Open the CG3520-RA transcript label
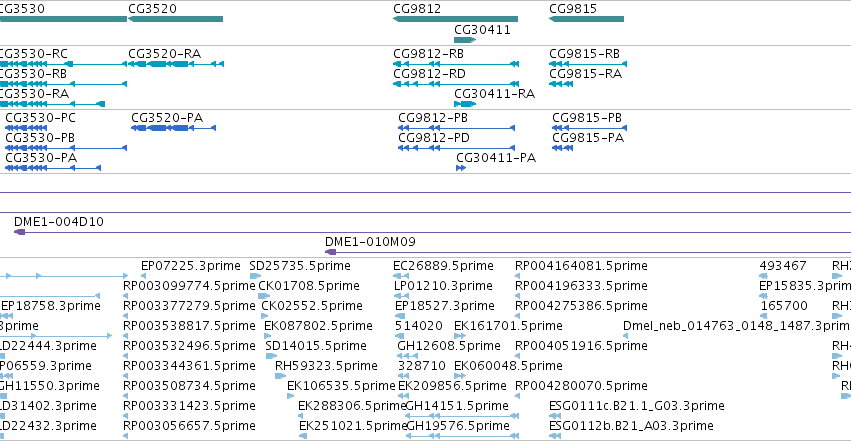851x441 pixels. (x=164, y=54)
